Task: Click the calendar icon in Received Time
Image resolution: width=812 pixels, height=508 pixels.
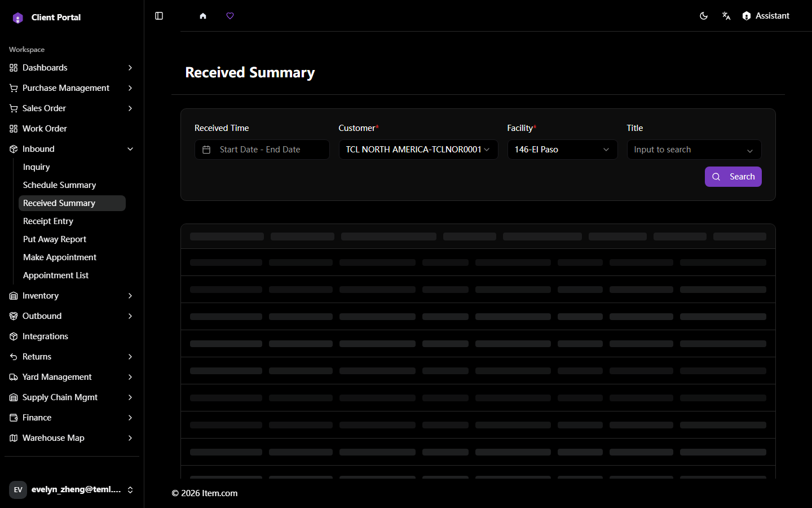Action: click(206, 150)
